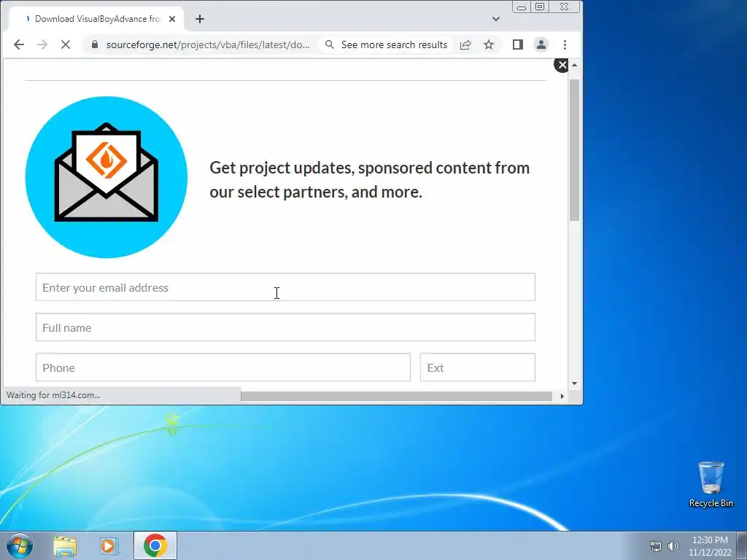The image size is (747, 560).
Task: Select the Download VisualBoyAdvance tab
Action: pos(97,19)
